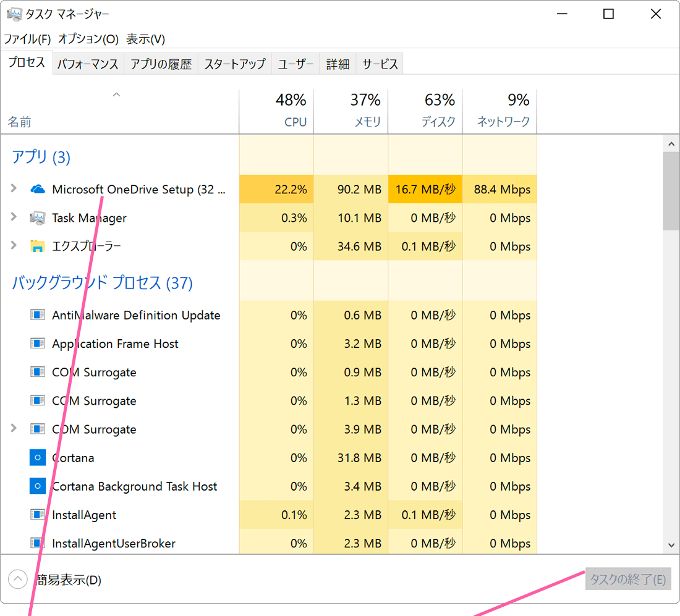Expand the Task Manager app entry

[x=14, y=217]
